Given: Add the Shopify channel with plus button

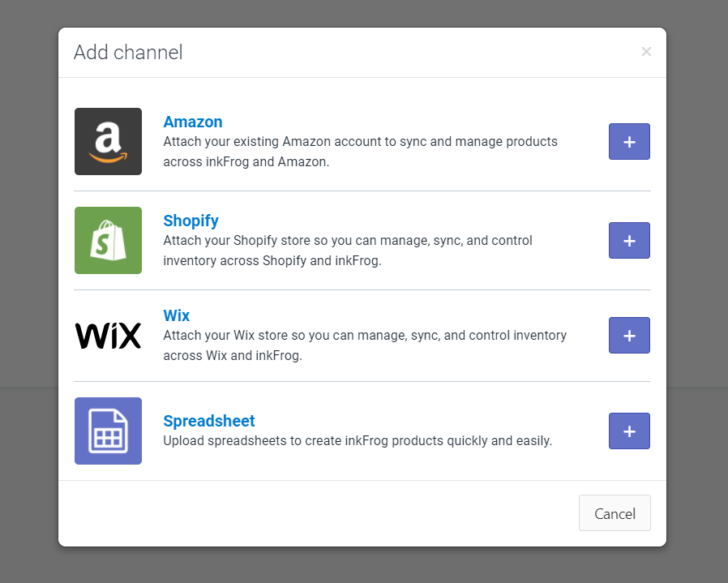Looking at the screenshot, I should (629, 240).
